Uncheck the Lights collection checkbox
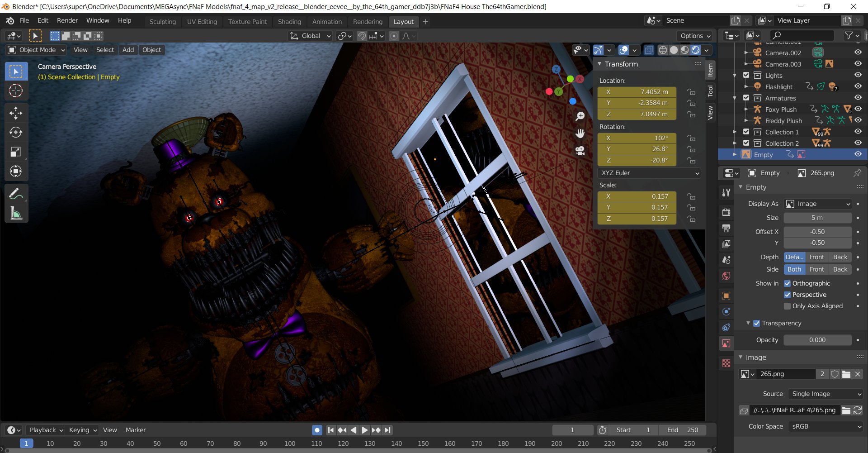868x453 pixels. point(746,75)
